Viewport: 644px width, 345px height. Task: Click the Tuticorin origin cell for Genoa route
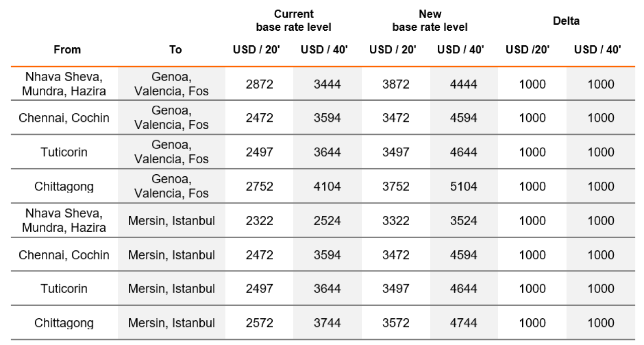pyautogui.click(x=64, y=152)
